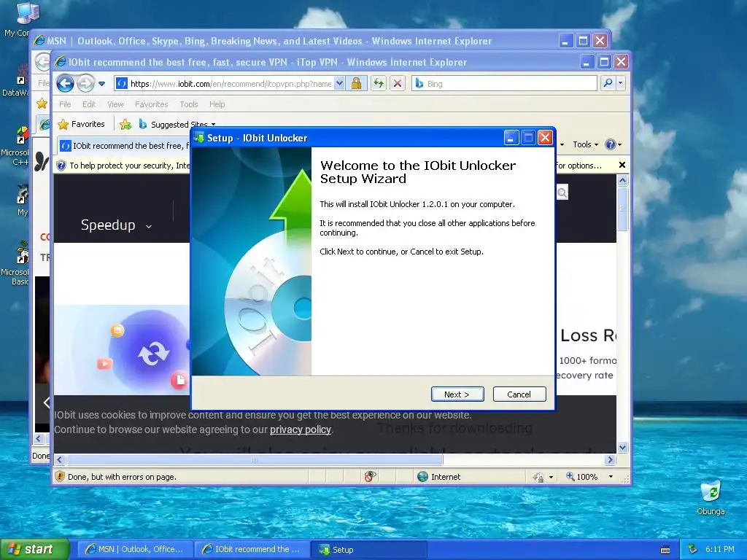The height and width of the screenshot is (560, 747).
Task: Click the security lock icon
Action: (x=356, y=84)
